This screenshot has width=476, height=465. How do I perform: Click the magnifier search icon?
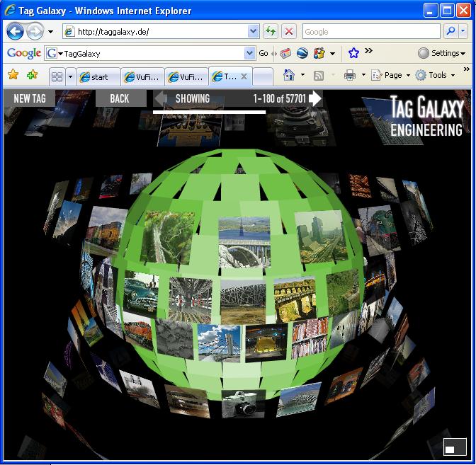(450, 31)
